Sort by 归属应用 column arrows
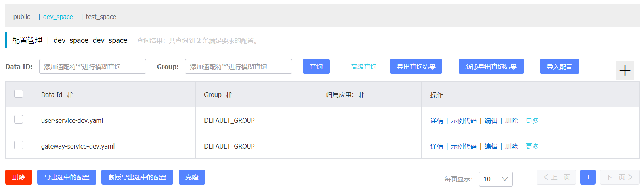This screenshot has height=187, width=644. pos(361,95)
